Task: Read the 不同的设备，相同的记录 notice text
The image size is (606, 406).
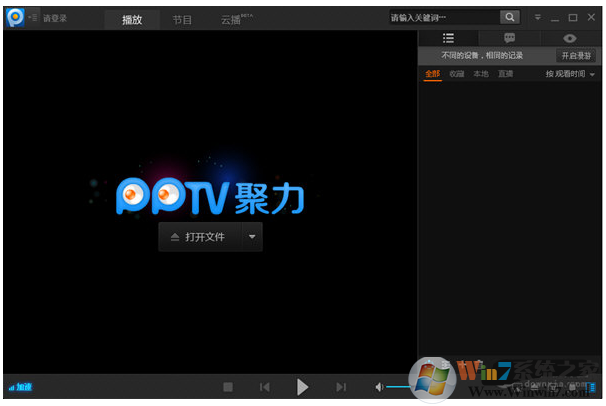Action: (x=482, y=56)
